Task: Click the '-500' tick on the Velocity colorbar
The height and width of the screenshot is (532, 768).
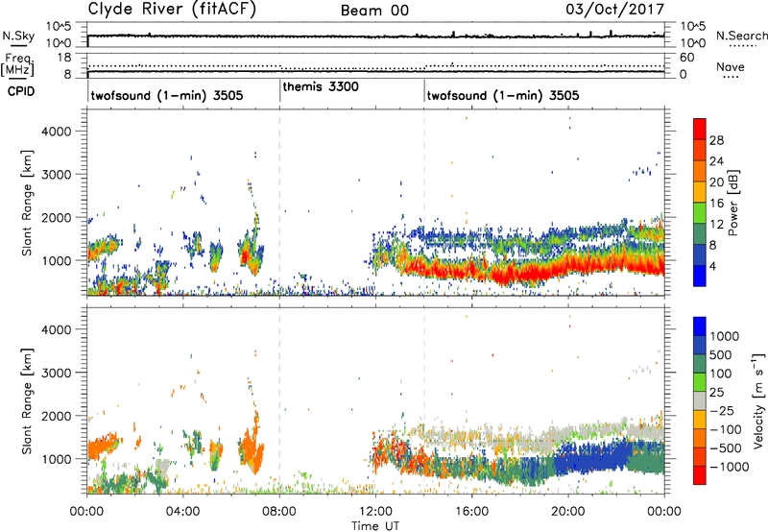Action: point(726,448)
